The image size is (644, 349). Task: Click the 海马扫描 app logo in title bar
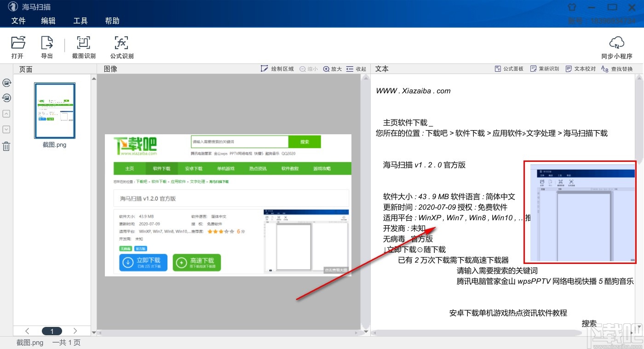[12, 7]
